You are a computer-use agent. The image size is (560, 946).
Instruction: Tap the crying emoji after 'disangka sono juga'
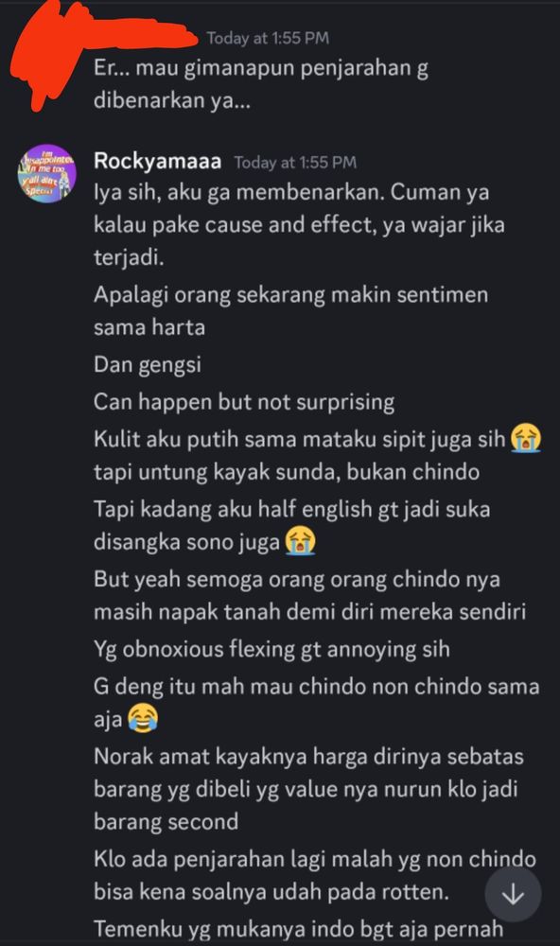click(x=301, y=540)
